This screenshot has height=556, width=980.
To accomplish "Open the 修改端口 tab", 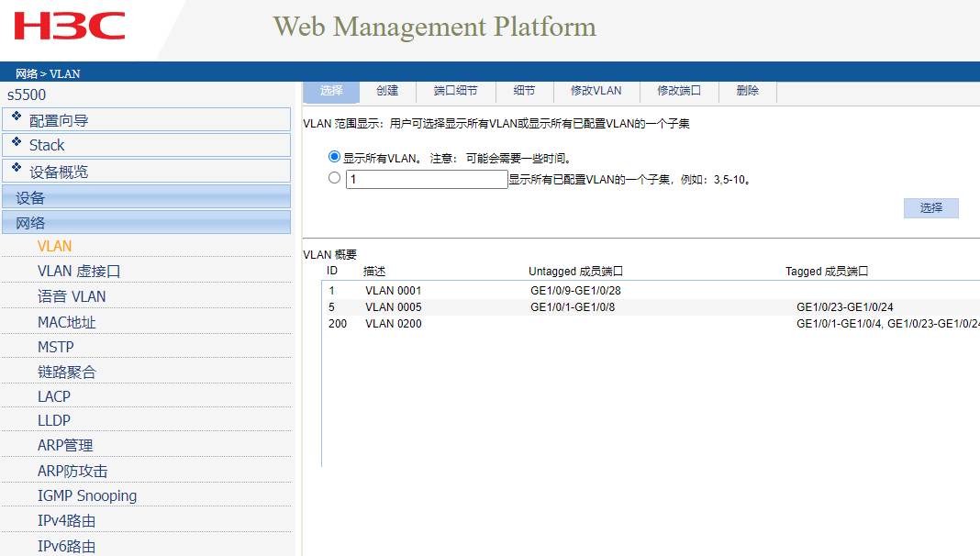I will pos(679,91).
